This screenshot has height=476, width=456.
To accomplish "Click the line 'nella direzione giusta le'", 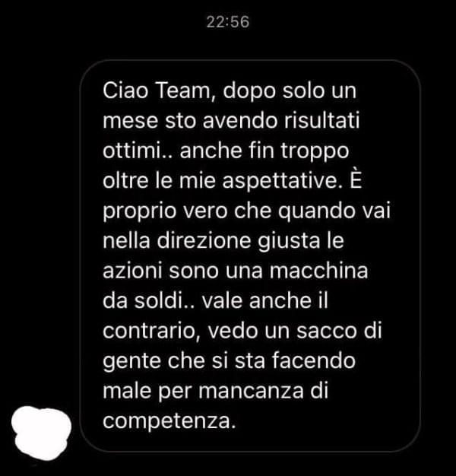I will tap(223, 241).
